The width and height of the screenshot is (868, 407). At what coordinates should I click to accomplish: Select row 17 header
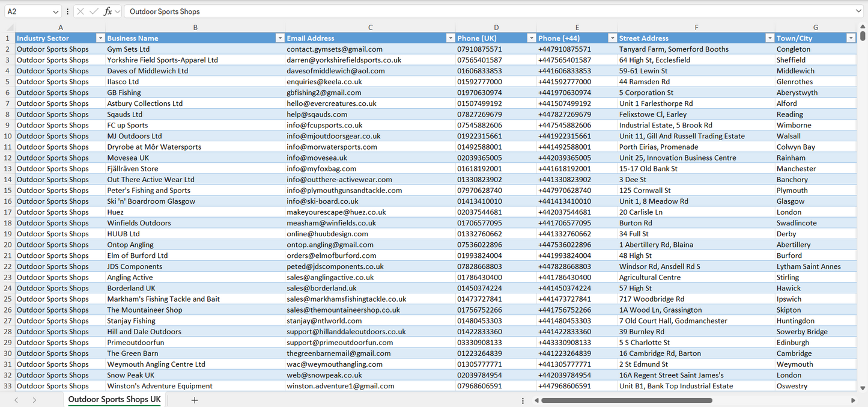coord(8,212)
